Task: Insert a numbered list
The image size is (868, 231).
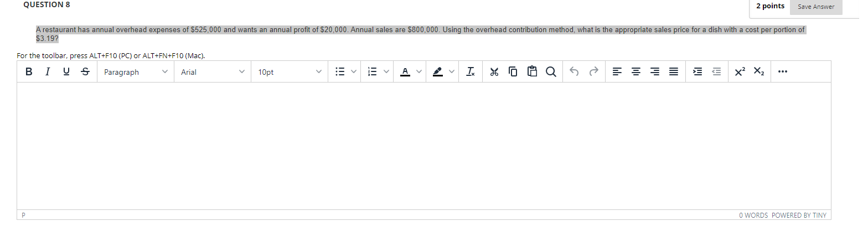Action: coord(373,72)
